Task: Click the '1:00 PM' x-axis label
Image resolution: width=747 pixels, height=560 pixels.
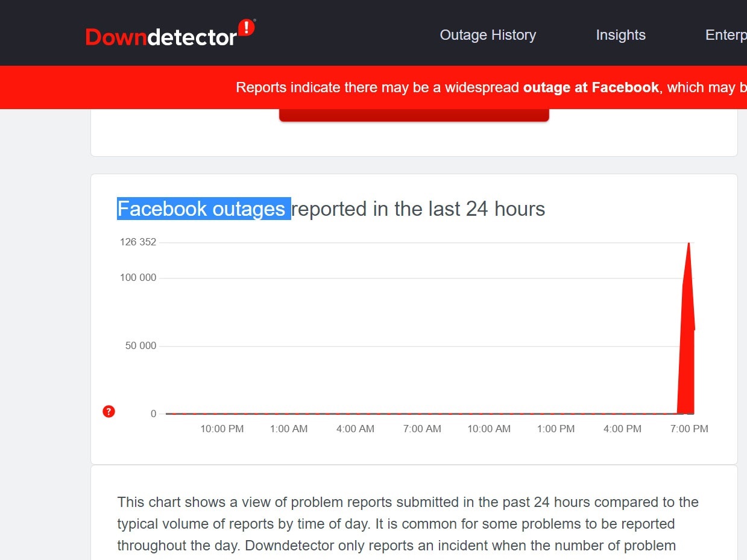Action: (x=556, y=429)
